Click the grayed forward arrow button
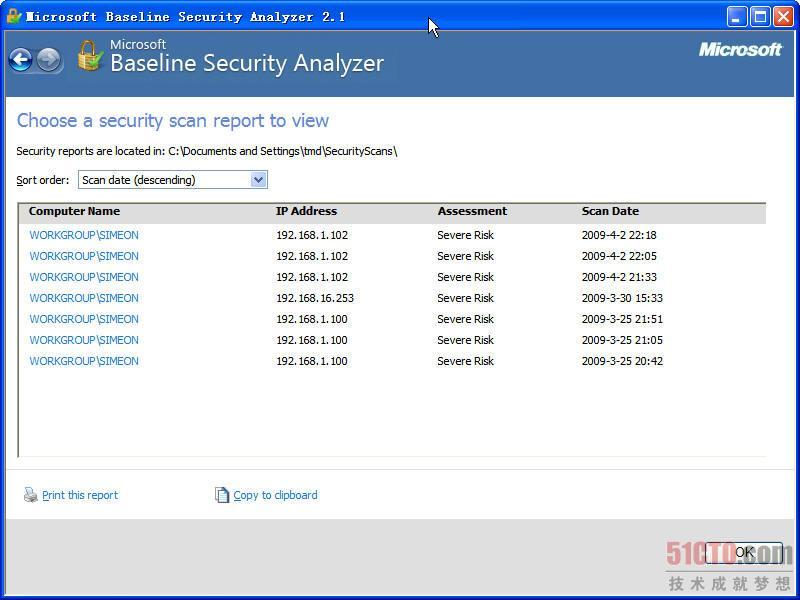 (49, 60)
